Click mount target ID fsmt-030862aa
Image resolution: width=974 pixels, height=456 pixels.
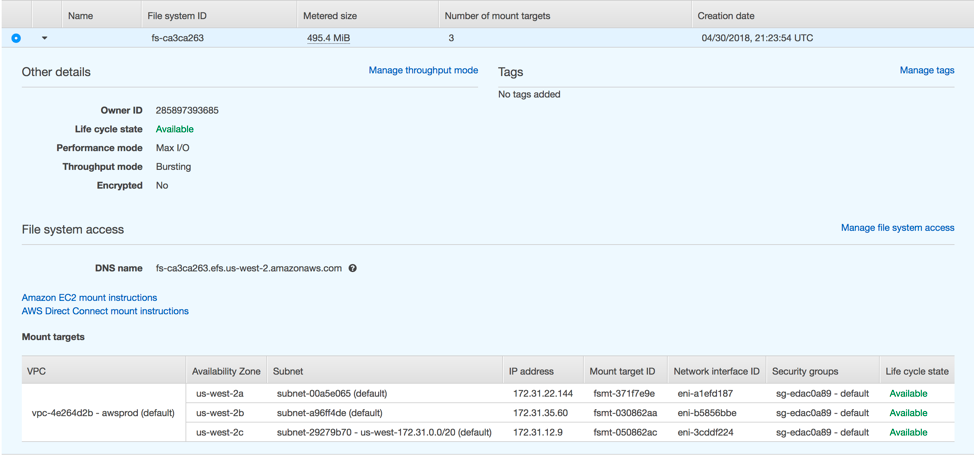[x=624, y=413]
